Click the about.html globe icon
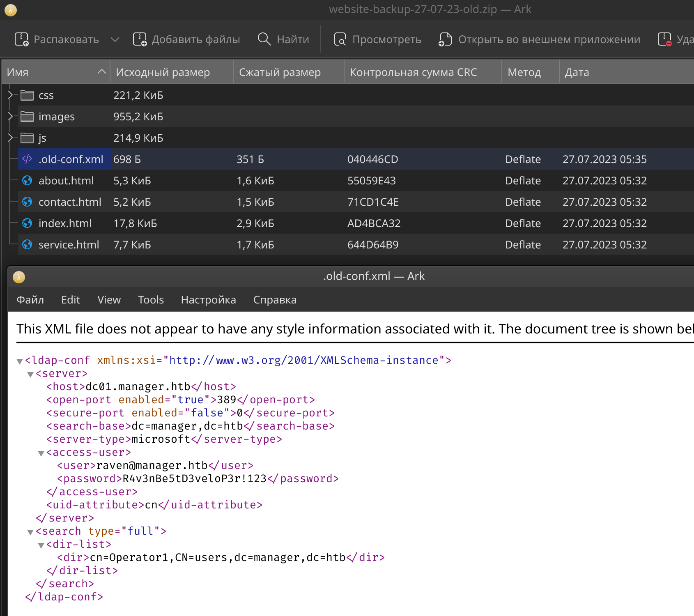694x616 pixels. tap(27, 180)
